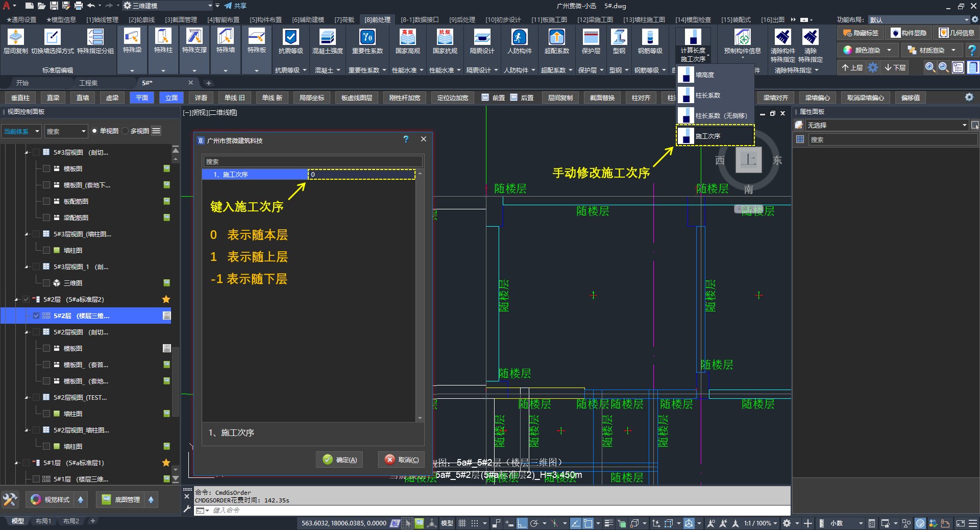Choose 柱长系数 (无侧移) menu entry
Screen dimensions: 980x530
(x=715, y=116)
